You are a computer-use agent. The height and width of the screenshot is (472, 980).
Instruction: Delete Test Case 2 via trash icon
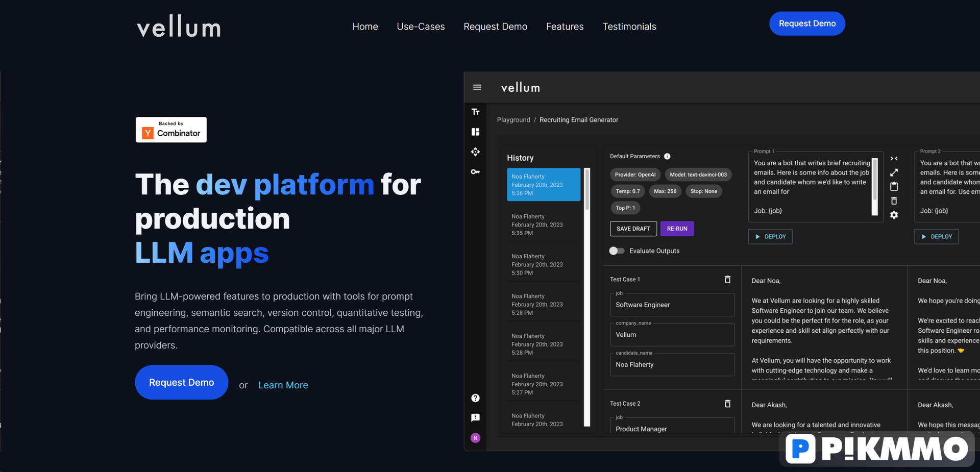[727, 404]
